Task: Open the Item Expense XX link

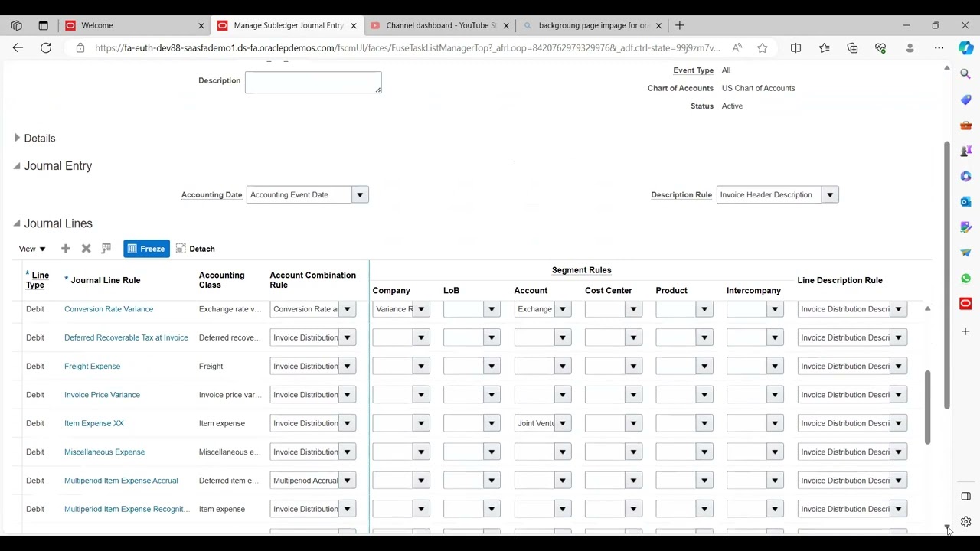Action: point(94,423)
